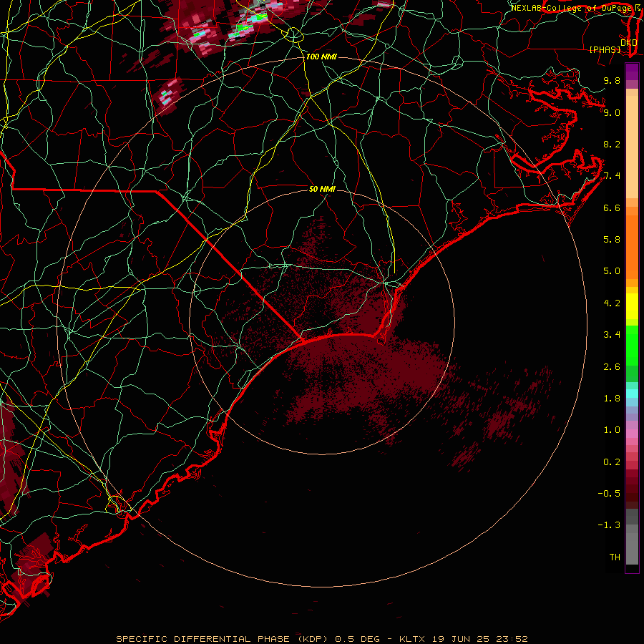Select the 9.0 value on the color scale
Viewport: 644px width, 644px height.
(x=612, y=112)
